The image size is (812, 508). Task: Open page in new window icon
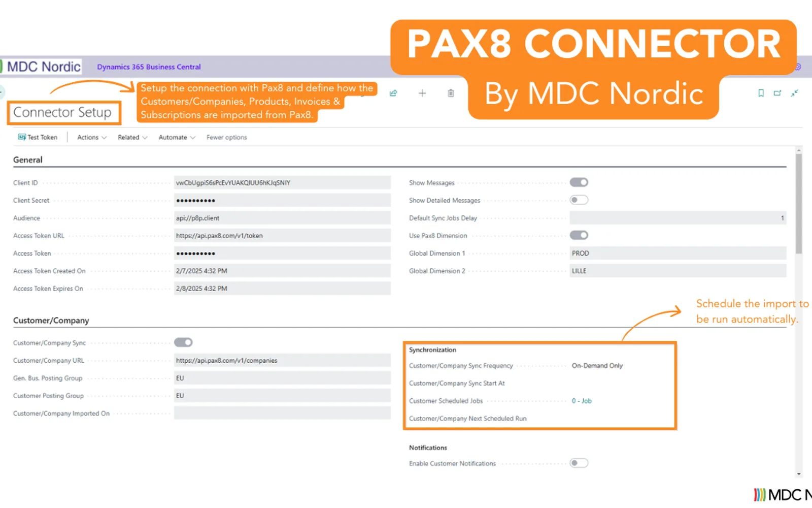click(x=777, y=93)
